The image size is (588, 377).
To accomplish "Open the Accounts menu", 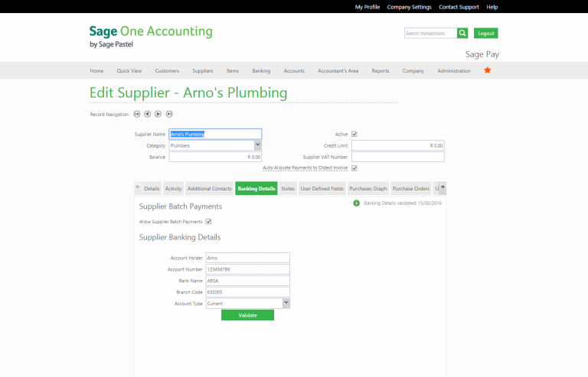I will pos(294,71).
